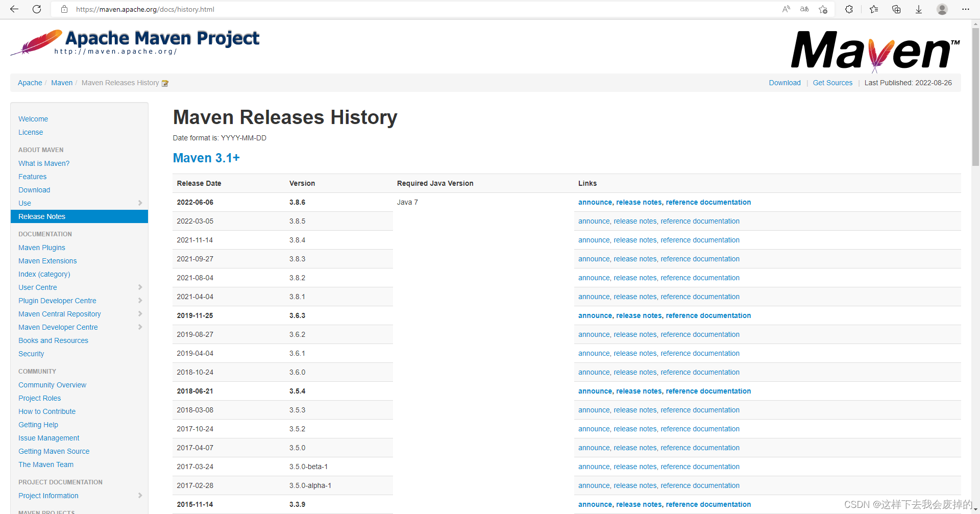The image size is (980, 514).
Task: Open the Download sidebar link
Action: click(34, 190)
